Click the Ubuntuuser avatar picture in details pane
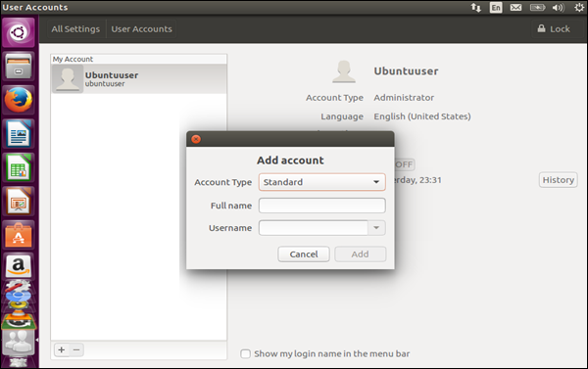The height and width of the screenshot is (369, 588). [x=344, y=71]
